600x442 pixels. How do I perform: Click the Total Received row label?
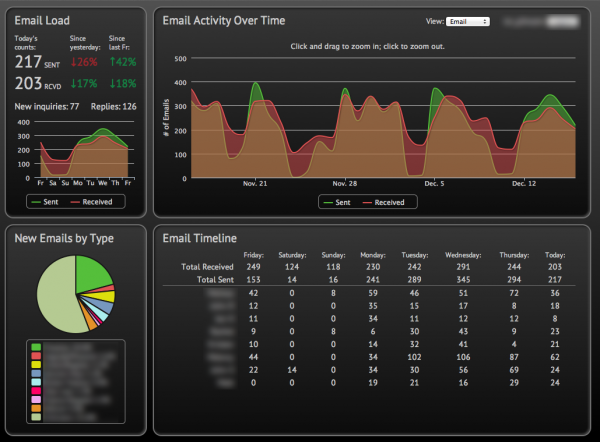pyautogui.click(x=206, y=267)
